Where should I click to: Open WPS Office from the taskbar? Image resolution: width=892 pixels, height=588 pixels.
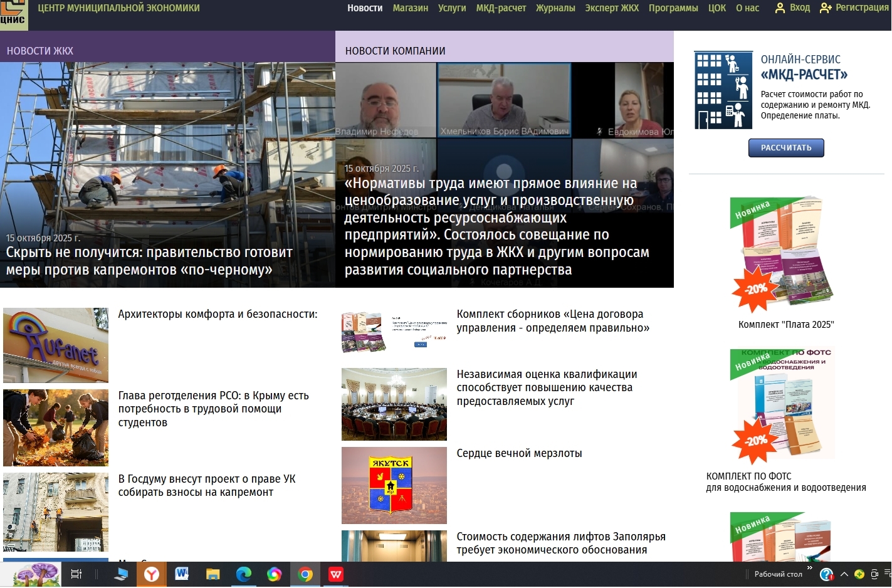[336, 574]
